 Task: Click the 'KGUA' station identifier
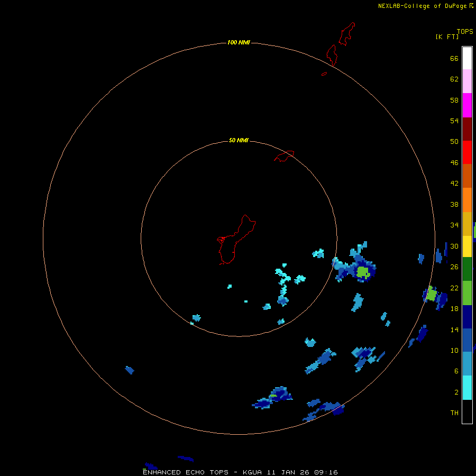pos(252,472)
